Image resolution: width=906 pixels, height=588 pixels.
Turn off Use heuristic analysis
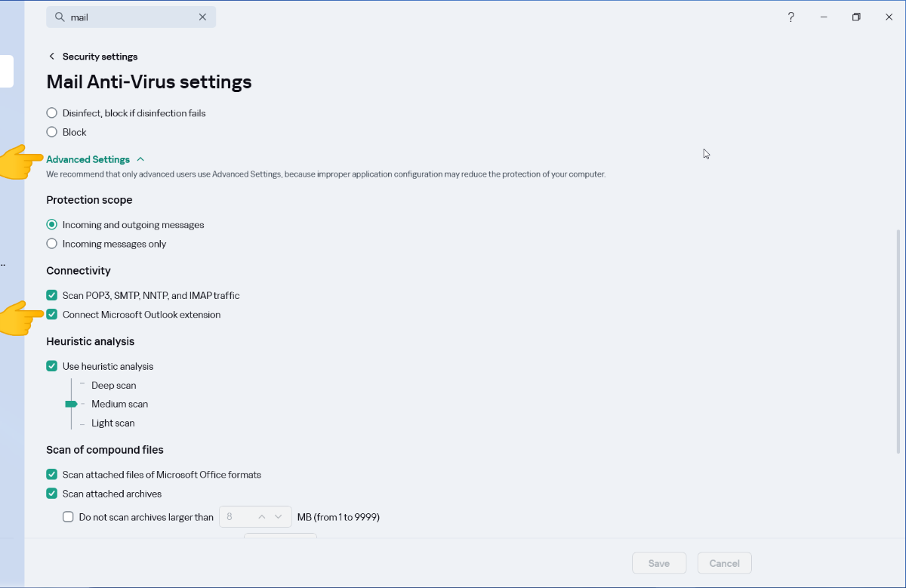(x=52, y=366)
